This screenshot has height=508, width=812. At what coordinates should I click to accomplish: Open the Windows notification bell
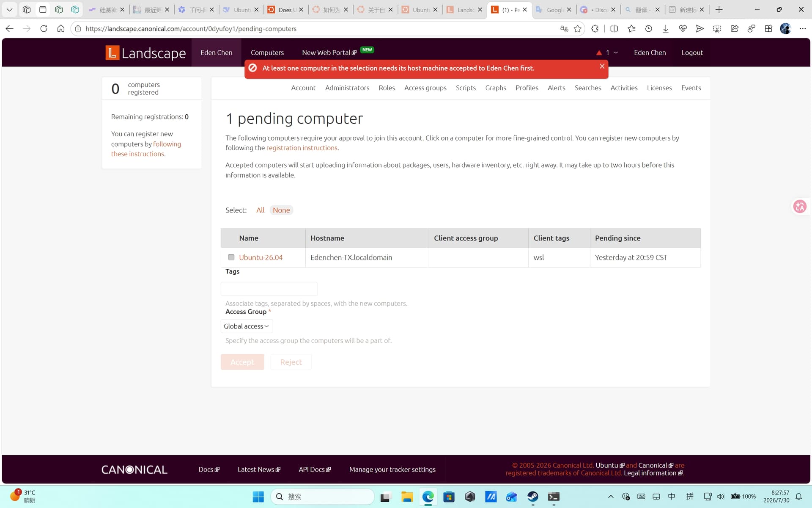point(798,497)
